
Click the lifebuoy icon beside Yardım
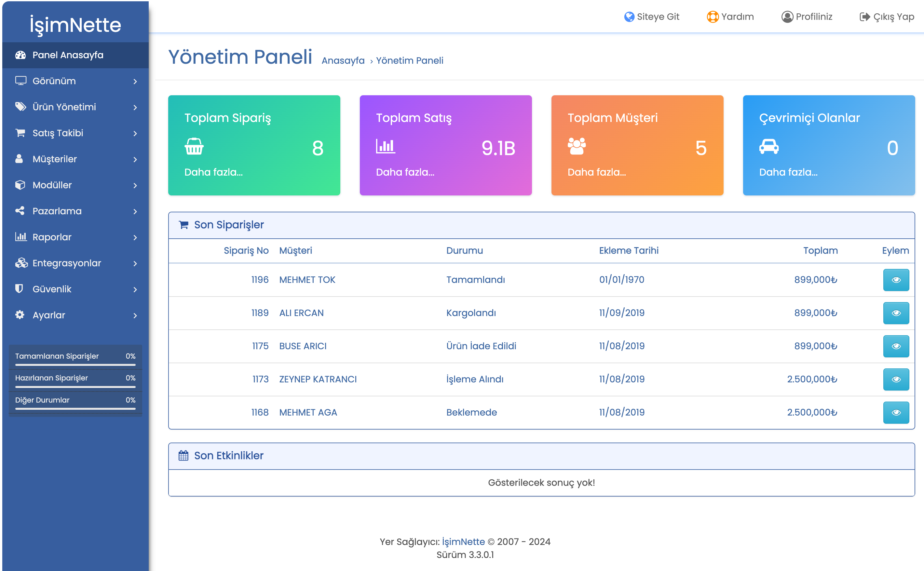tap(713, 17)
